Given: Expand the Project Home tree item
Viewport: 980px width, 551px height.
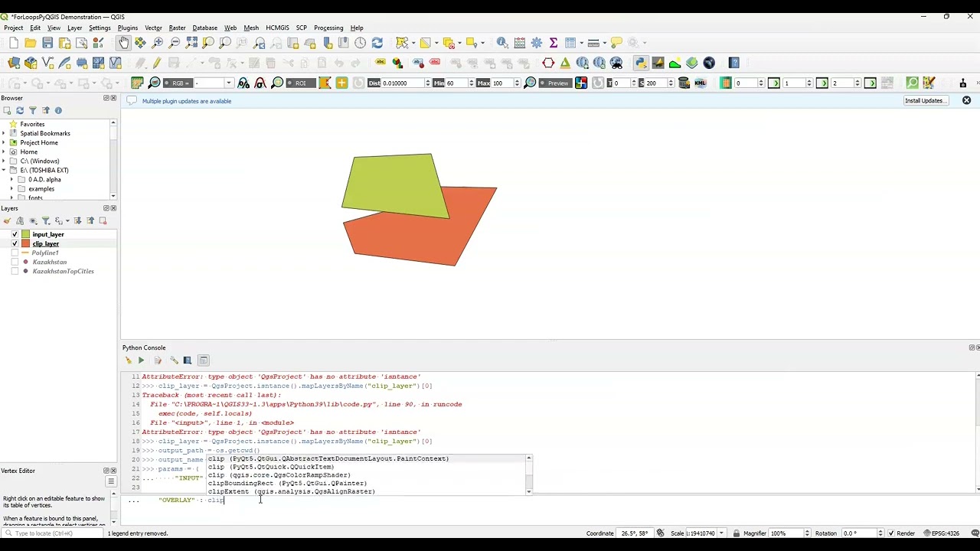Looking at the screenshot, I should [4, 142].
